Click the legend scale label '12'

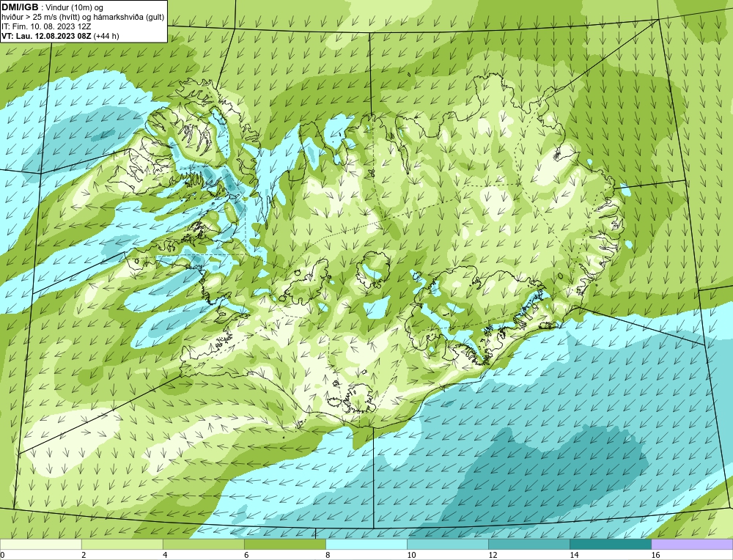tap(493, 555)
